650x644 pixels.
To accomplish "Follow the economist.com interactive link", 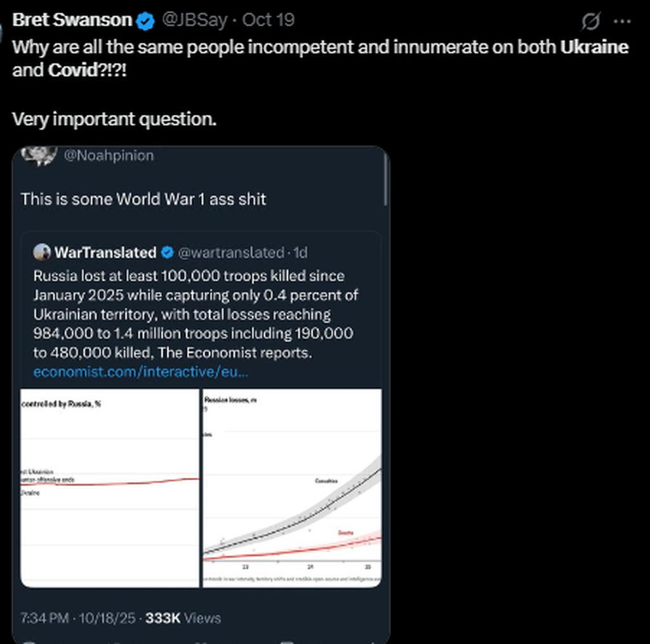I will [x=140, y=372].
